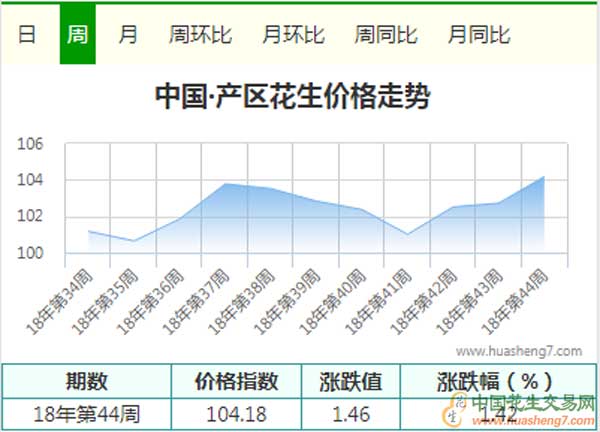Click the 月同比 tab
600x432 pixels.
[479, 35]
